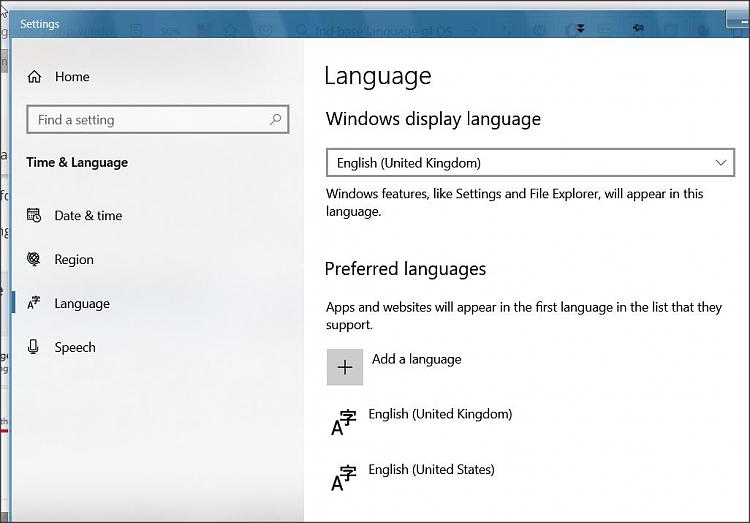The image size is (750, 523).
Task: Click the search magnifier icon
Action: (276, 119)
